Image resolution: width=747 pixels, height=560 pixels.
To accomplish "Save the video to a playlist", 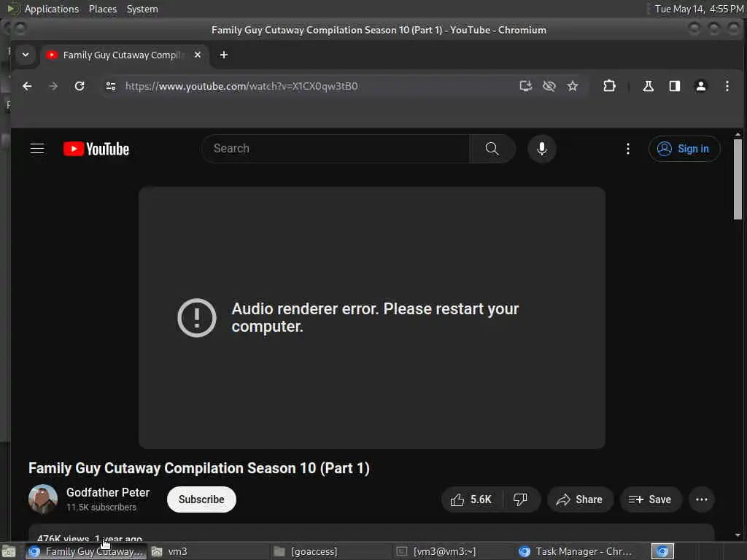I will coord(650,499).
